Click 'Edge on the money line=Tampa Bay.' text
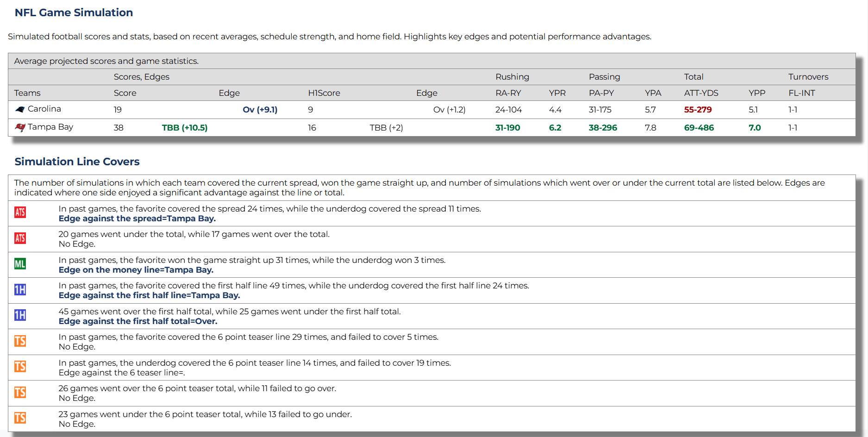 coord(136,270)
